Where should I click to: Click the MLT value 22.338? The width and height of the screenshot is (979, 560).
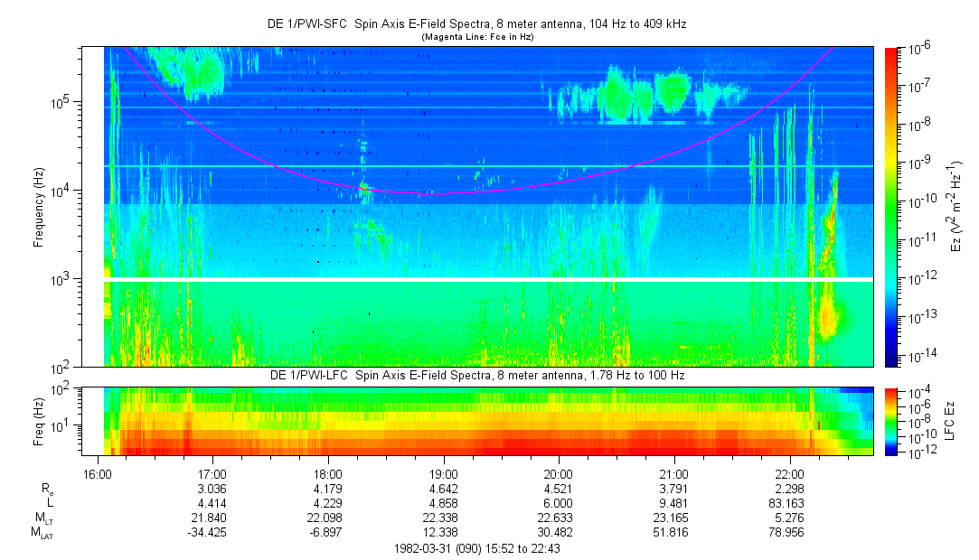443,519
